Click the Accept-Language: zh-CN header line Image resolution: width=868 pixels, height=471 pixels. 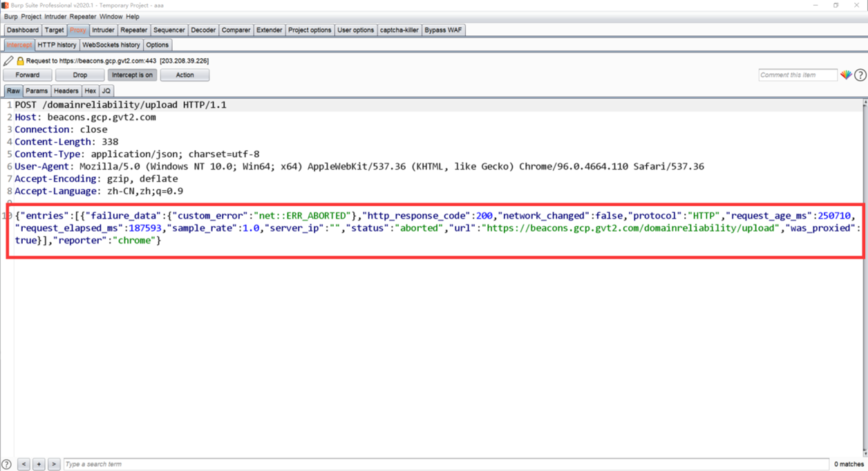pos(99,192)
